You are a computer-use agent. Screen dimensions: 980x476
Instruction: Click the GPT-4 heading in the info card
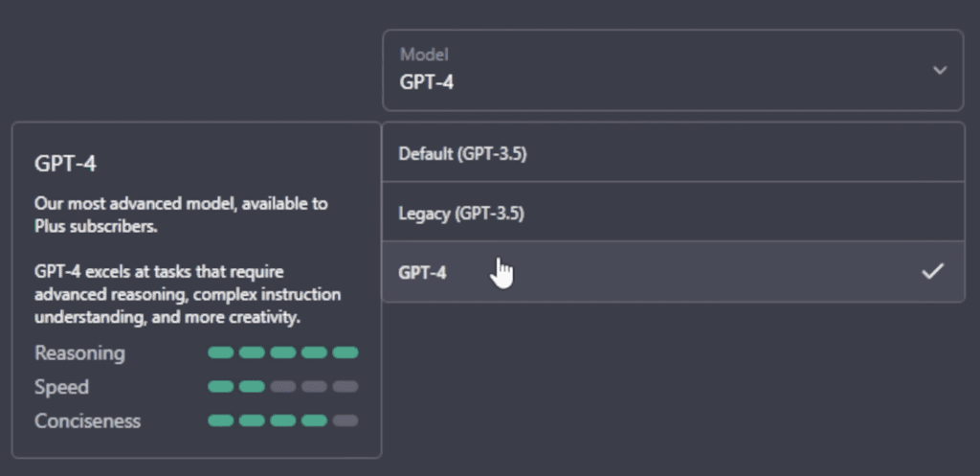65,164
